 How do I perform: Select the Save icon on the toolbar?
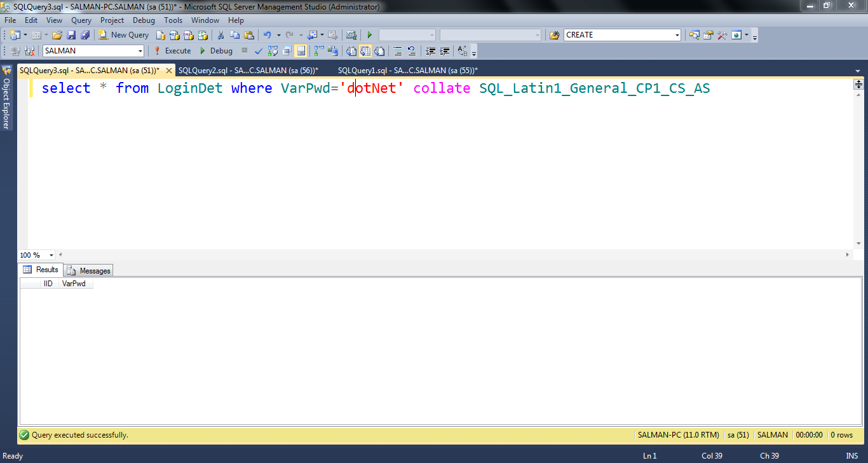tap(71, 35)
